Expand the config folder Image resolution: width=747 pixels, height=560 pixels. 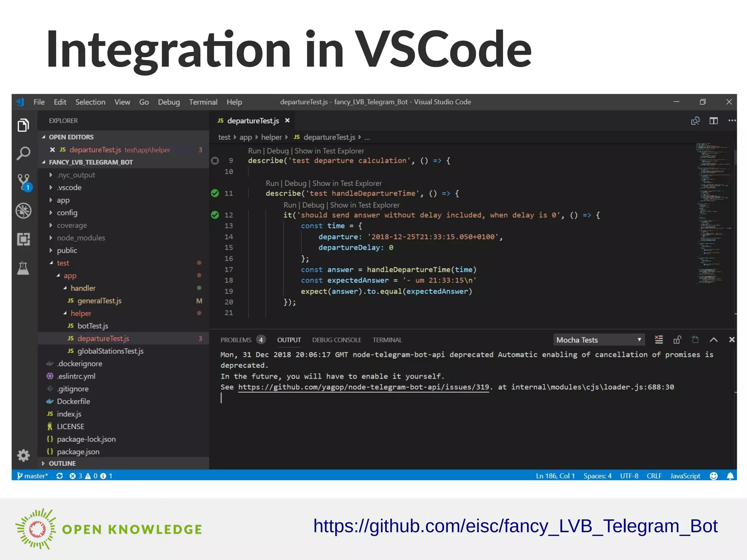pyautogui.click(x=67, y=213)
